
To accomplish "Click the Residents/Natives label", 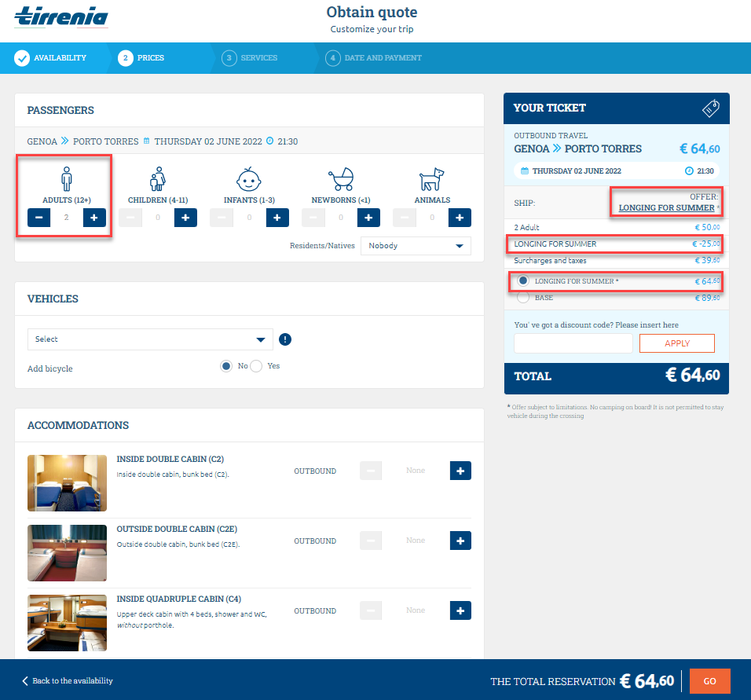I will 322,246.
